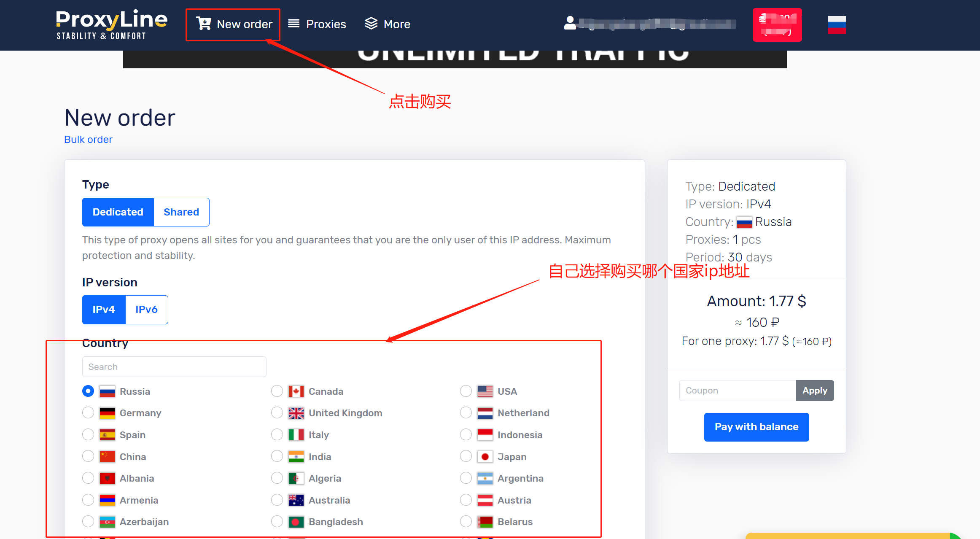Click the Algeria flag icon
The image size is (980, 539).
(x=296, y=478)
